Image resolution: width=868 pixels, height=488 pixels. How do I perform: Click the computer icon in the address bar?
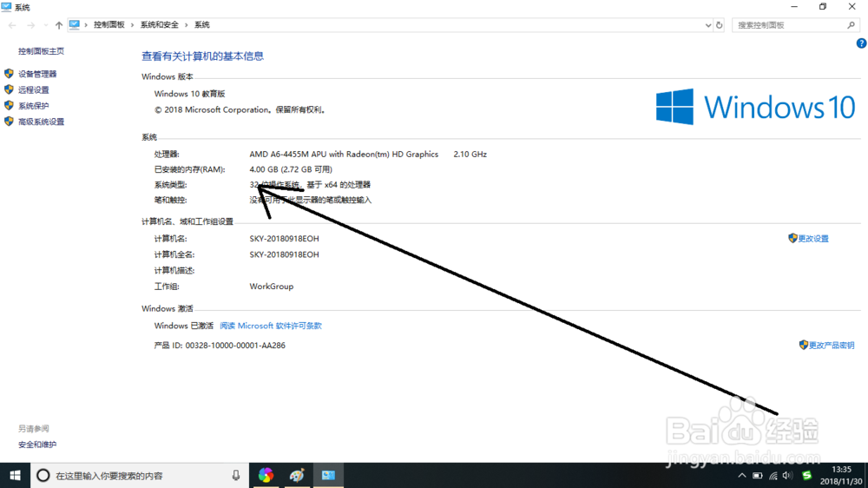tap(74, 25)
